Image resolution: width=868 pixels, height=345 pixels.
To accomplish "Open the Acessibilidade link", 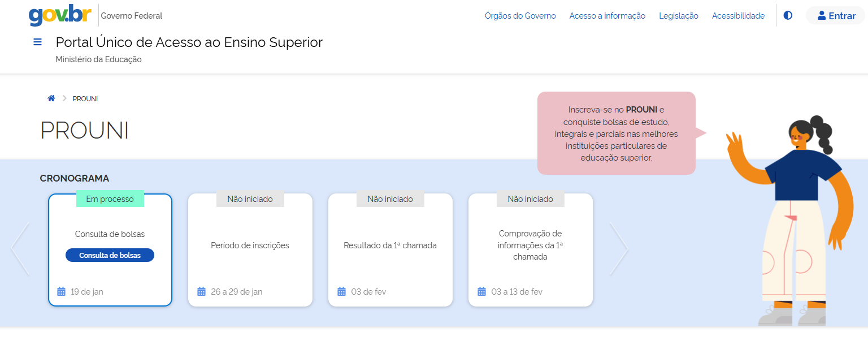I will [738, 16].
